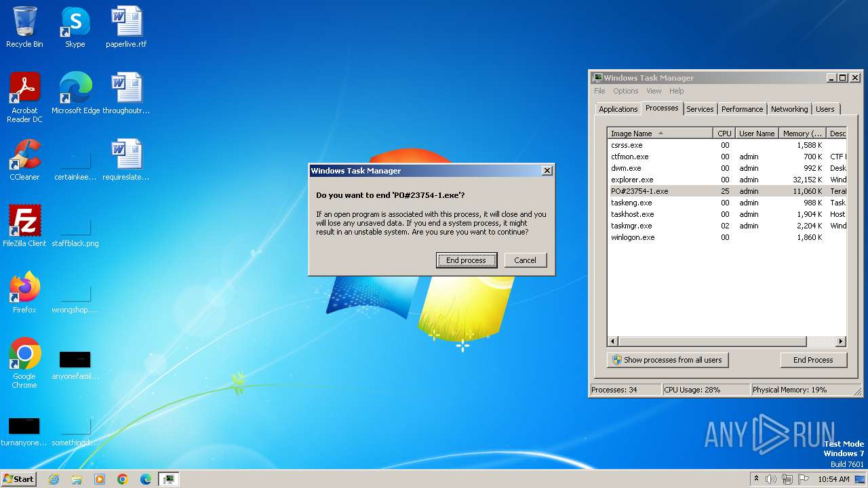This screenshot has width=868, height=488.
Task: Select winlogon.exe process row
Action: click(727, 237)
